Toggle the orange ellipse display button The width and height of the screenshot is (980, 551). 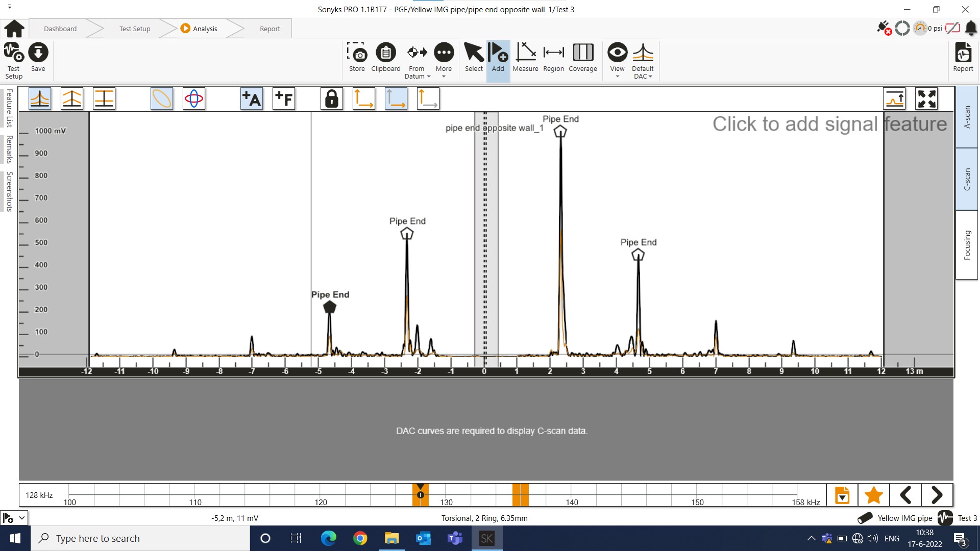[x=162, y=98]
